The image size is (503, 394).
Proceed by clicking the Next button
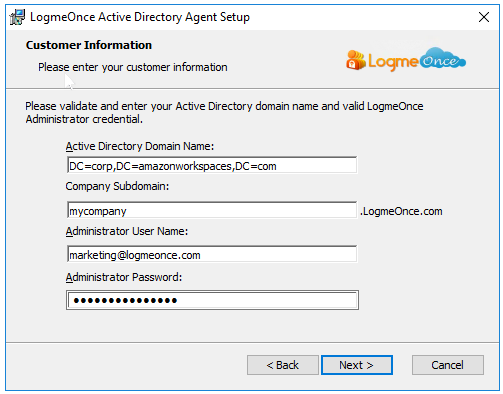(357, 365)
